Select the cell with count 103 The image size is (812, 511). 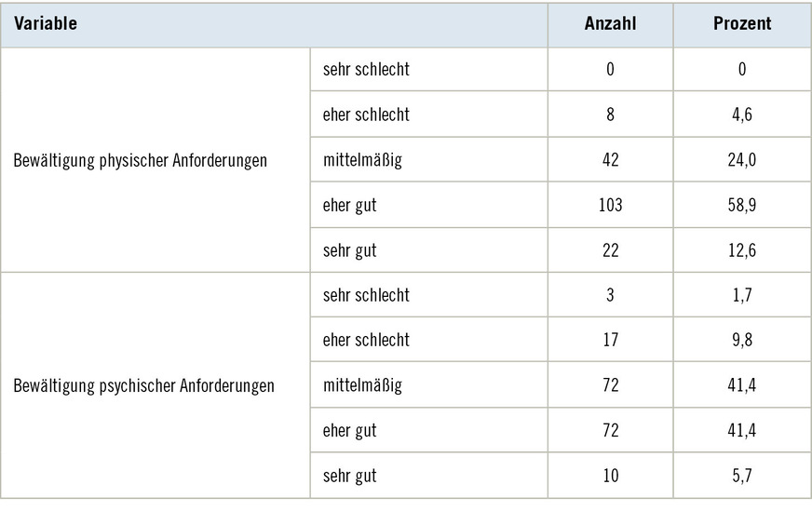(x=610, y=205)
